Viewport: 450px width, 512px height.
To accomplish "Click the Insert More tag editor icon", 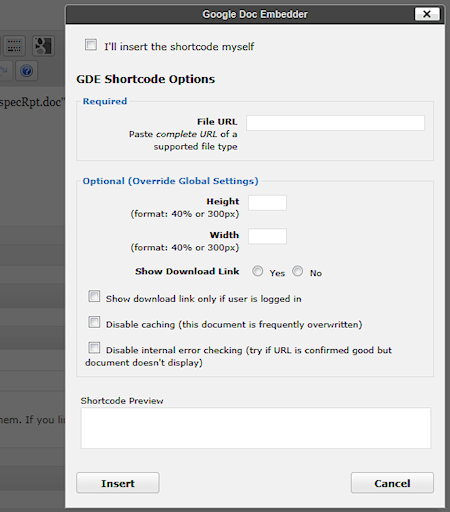I will pyautogui.click(x=14, y=46).
